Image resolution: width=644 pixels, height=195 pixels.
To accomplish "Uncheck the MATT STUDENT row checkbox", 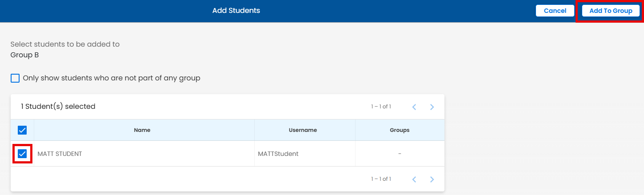I will (22, 154).
